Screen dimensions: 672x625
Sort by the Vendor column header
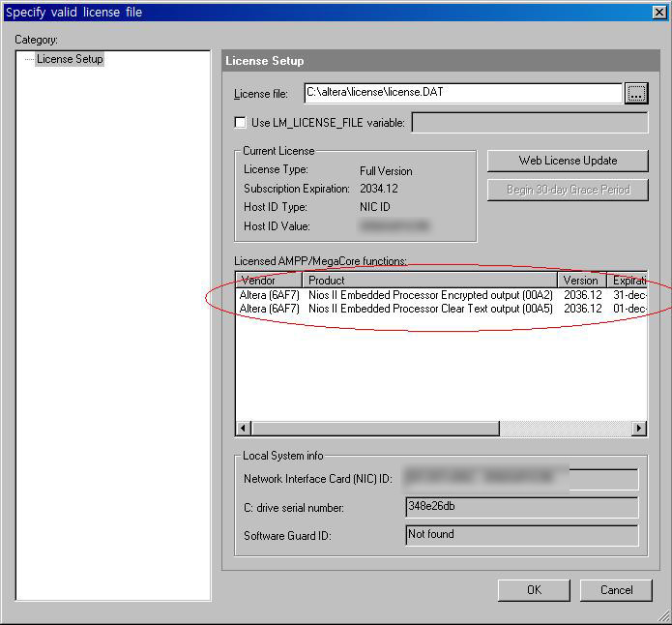(269, 280)
